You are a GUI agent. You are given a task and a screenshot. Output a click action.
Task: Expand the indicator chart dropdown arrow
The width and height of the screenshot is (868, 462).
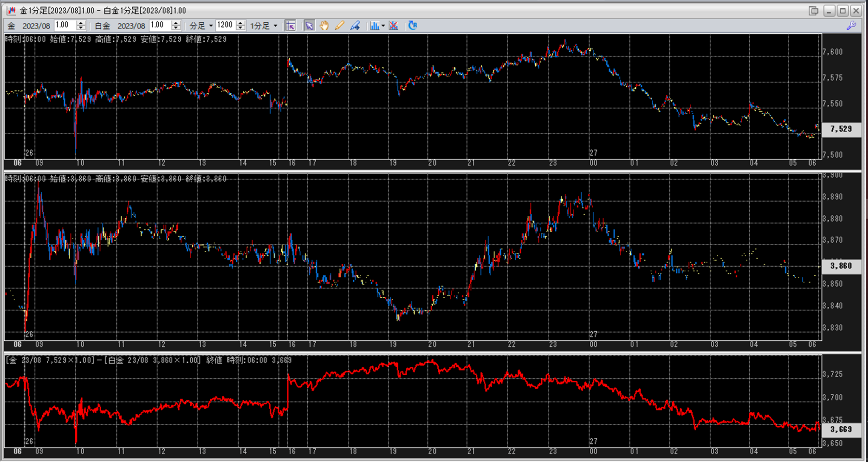pos(383,26)
